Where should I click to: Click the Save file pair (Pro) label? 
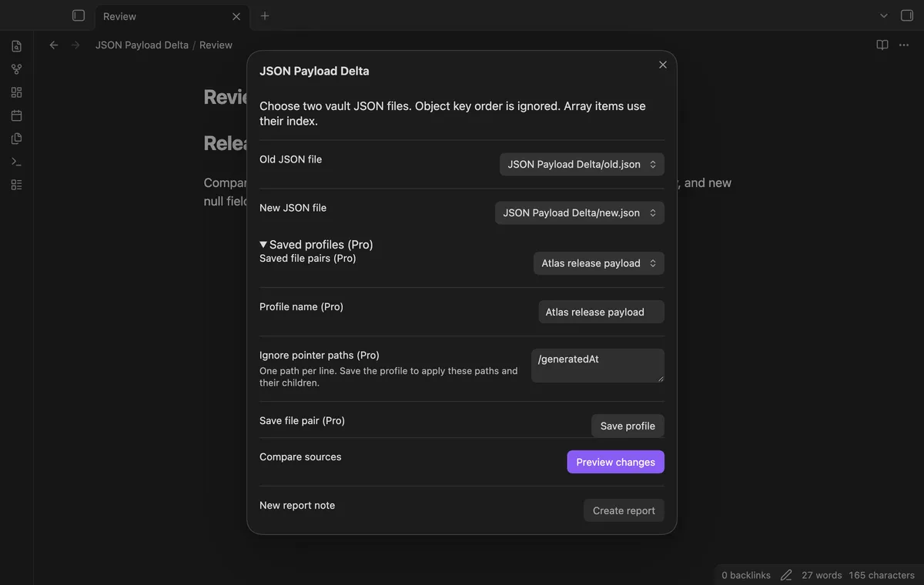(x=303, y=420)
